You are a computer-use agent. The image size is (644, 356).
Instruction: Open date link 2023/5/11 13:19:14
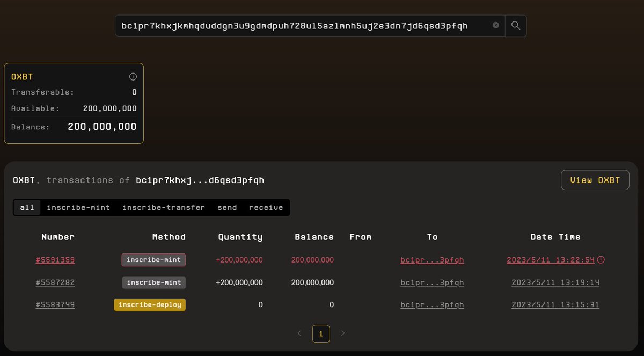(x=555, y=282)
